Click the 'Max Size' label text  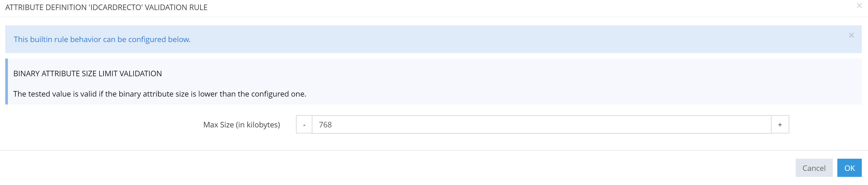218,125
